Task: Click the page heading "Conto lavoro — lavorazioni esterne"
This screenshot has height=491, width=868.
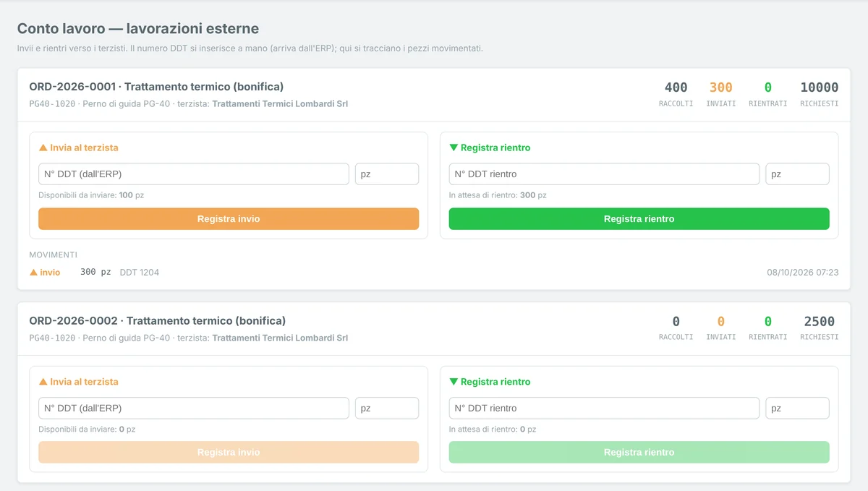Action: click(x=138, y=29)
